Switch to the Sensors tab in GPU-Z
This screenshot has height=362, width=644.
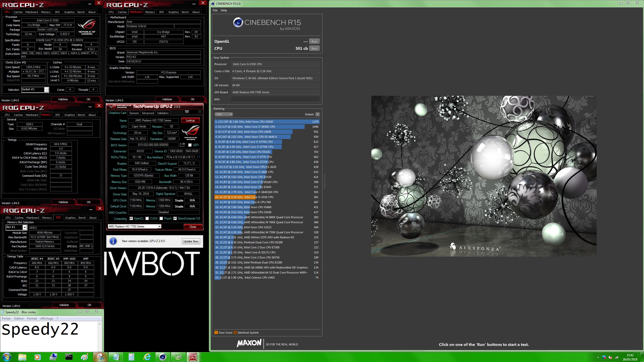pyautogui.click(x=134, y=113)
